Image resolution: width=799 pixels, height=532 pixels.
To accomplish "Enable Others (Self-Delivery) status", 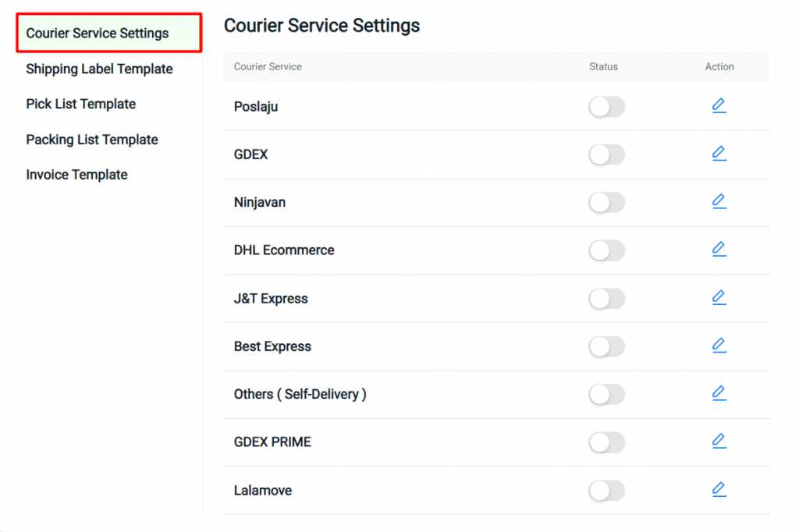I will 606,395.
